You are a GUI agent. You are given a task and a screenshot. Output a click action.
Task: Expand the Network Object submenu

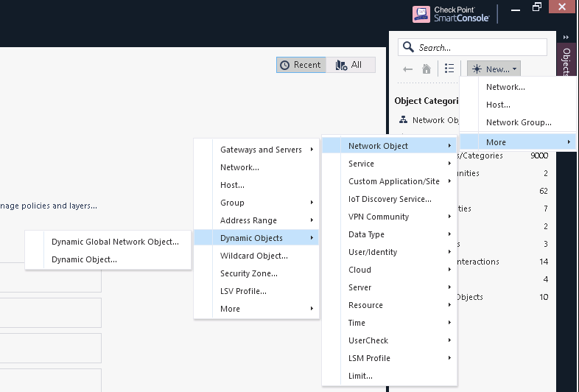(x=390, y=146)
